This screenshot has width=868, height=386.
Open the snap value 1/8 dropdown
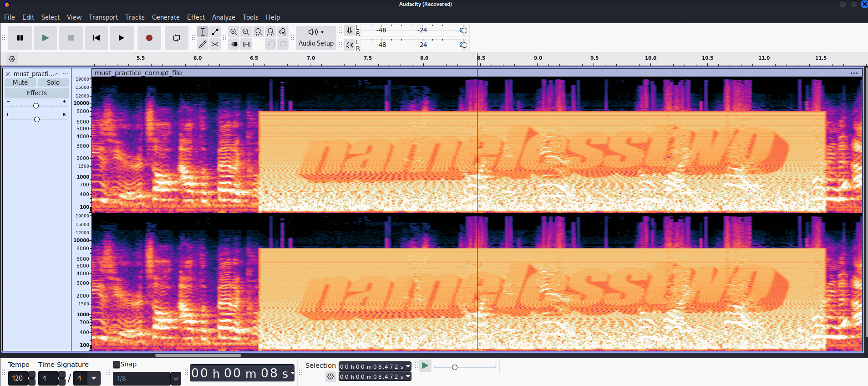point(176,379)
